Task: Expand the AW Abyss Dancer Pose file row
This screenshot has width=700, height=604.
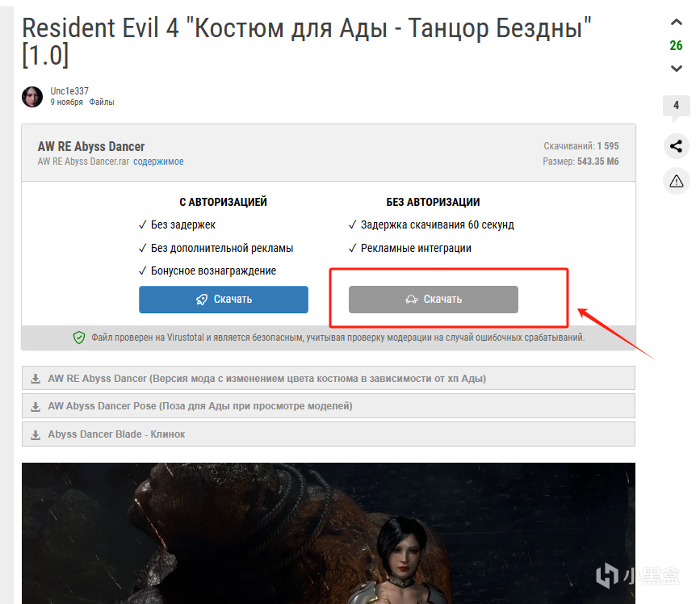Action: click(329, 406)
